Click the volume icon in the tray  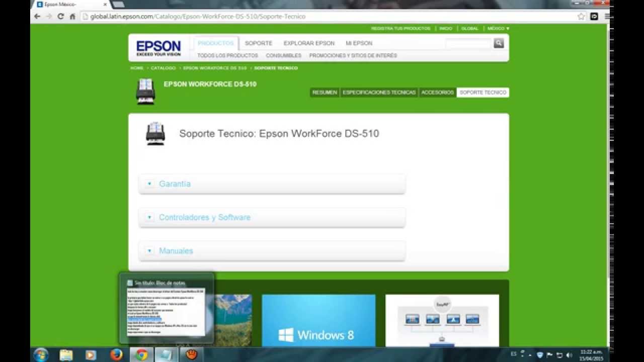[569, 355]
